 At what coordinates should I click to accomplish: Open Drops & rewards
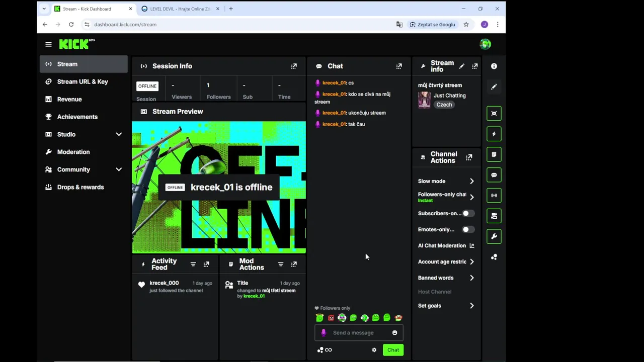[84, 187]
